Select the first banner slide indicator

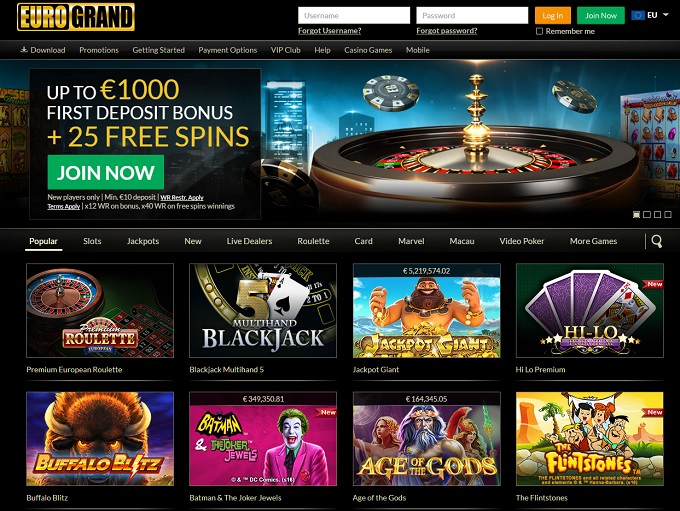[636, 214]
